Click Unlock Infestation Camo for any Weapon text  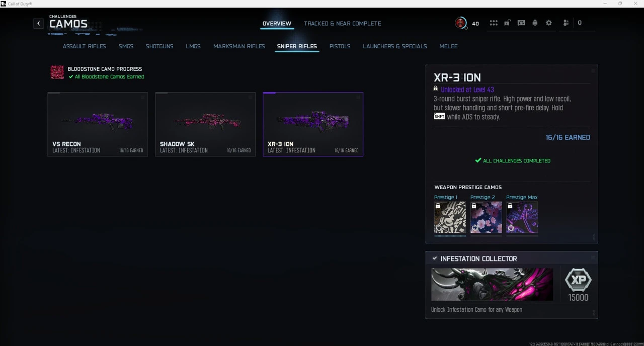click(476, 310)
